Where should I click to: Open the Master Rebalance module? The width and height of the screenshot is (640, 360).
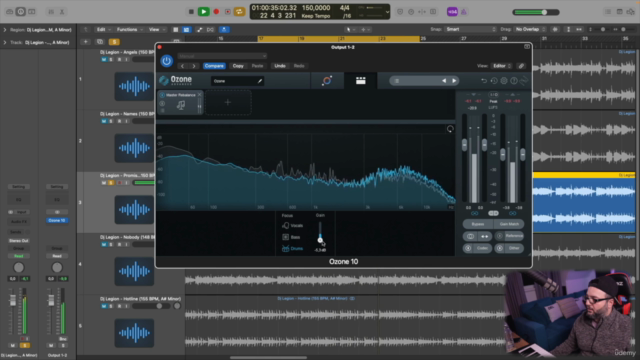[x=180, y=104]
